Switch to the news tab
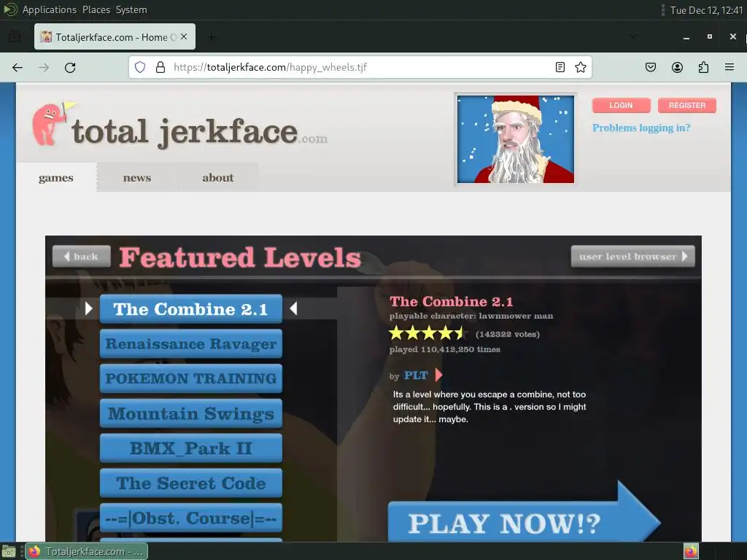747x560 pixels. click(137, 178)
